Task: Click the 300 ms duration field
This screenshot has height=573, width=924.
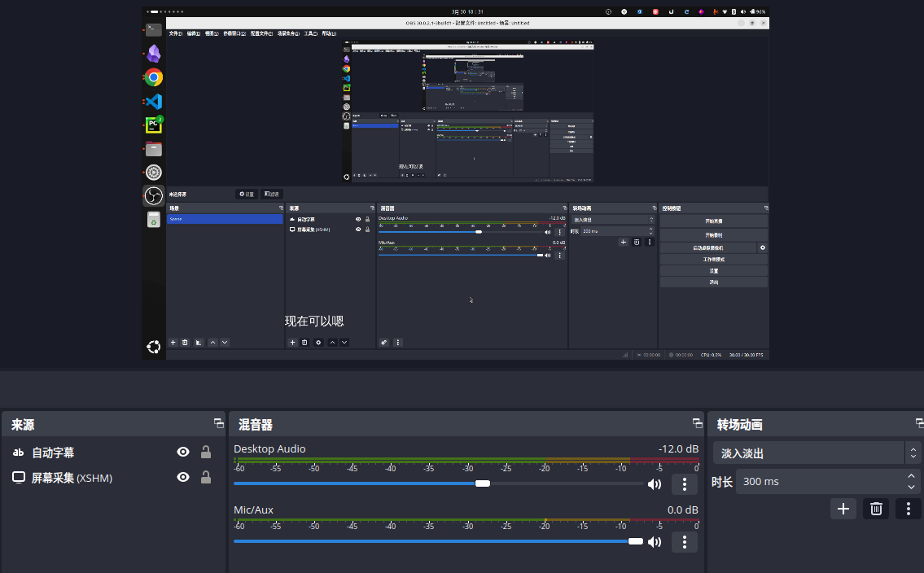Action: coord(814,481)
